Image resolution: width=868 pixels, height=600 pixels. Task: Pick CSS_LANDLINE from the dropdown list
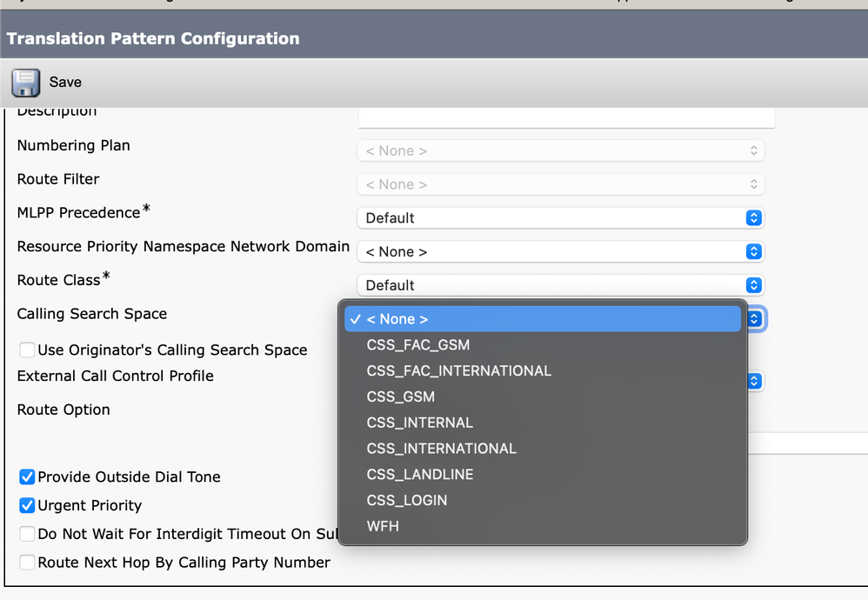coord(543,475)
